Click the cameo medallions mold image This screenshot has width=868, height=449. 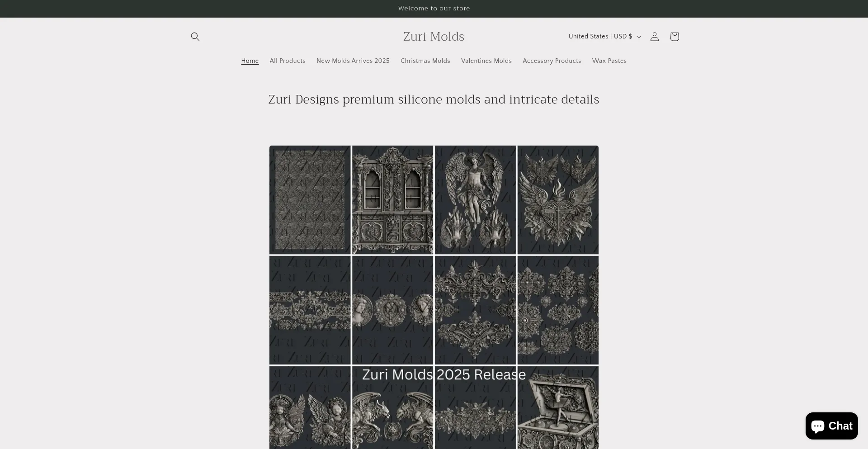[x=392, y=310]
